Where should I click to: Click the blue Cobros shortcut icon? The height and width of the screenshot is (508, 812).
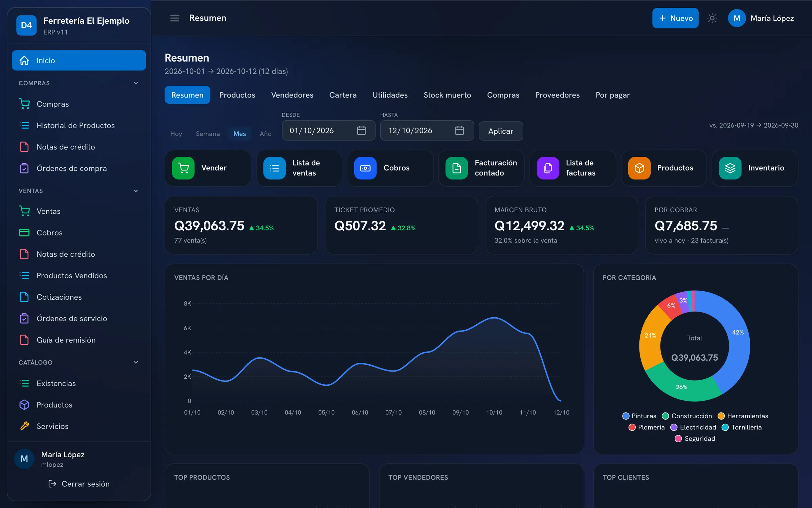pyautogui.click(x=365, y=168)
